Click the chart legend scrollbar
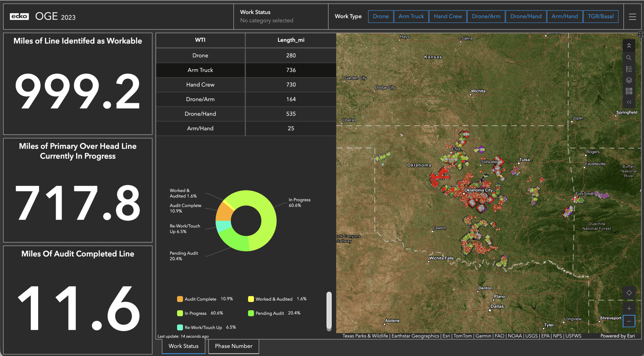The height and width of the screenshot is (356, 644). click(329, 311)
